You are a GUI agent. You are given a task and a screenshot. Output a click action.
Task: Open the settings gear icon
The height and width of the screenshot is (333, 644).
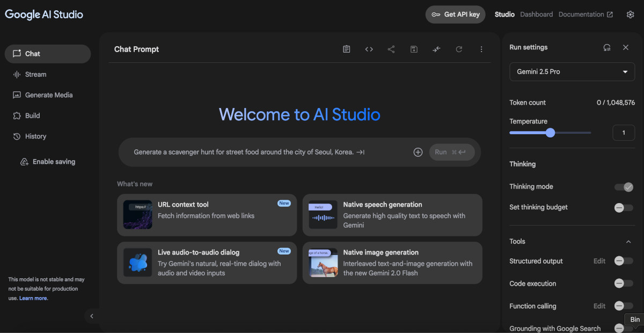631,15
